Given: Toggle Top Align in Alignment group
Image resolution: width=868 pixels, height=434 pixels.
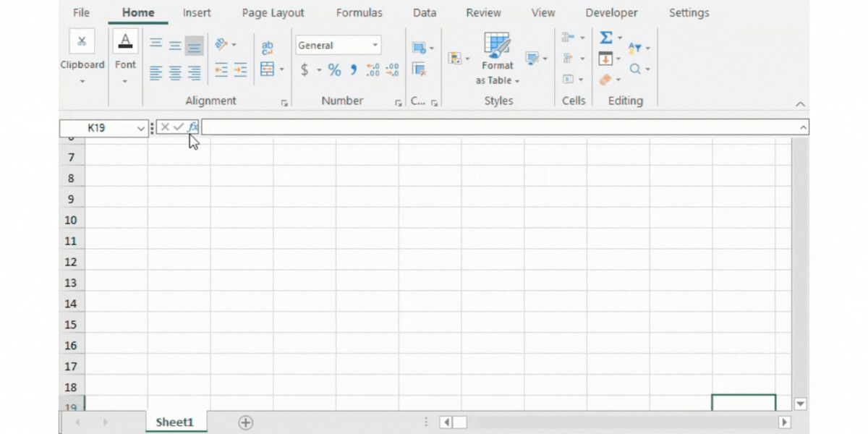Looking at the screenshot, I should tap(156, 45).
